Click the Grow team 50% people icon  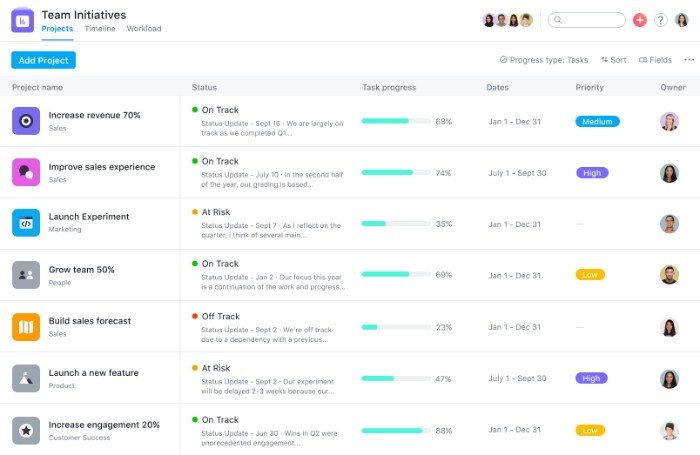pos(26,275)
